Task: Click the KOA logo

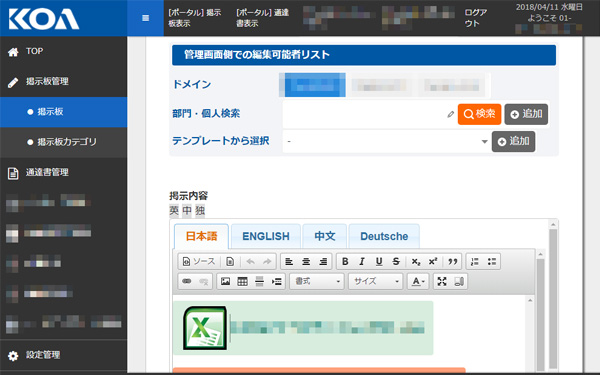Action: [44, 18]
